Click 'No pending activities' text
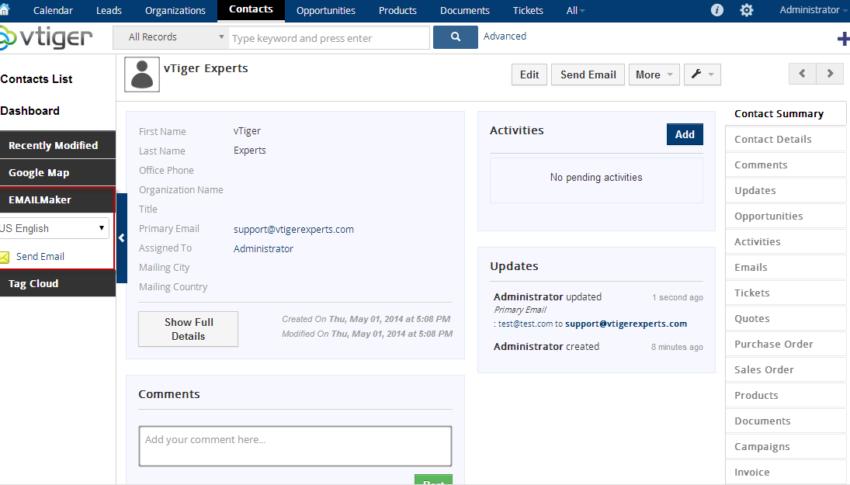The width and height of the screenshot is (850, 485). [x=596, y=177]
